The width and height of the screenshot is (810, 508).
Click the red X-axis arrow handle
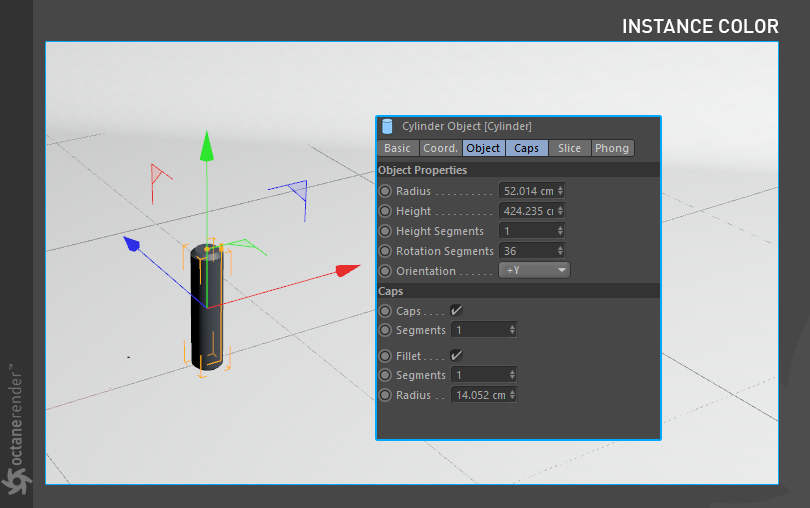347,270
